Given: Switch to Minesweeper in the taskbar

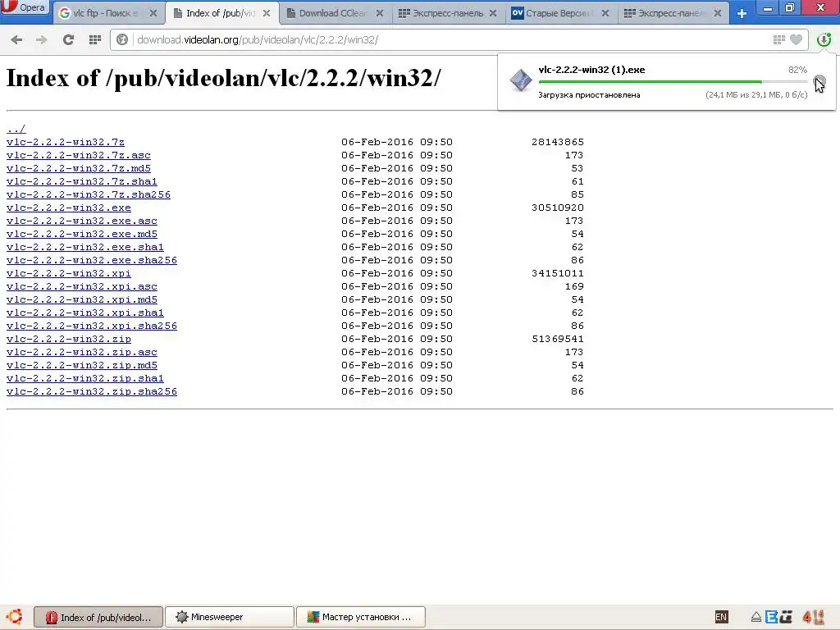Looking at the screenshot, I should 230,617.
